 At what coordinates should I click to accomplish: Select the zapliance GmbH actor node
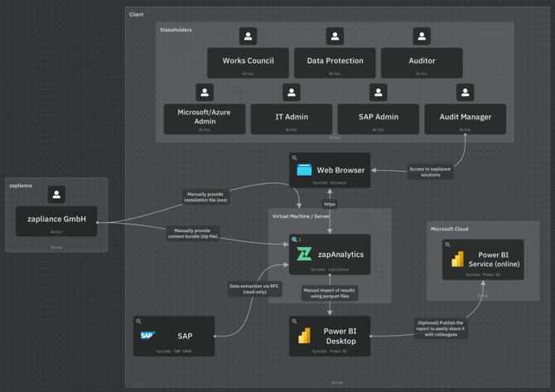pos(56,221)
